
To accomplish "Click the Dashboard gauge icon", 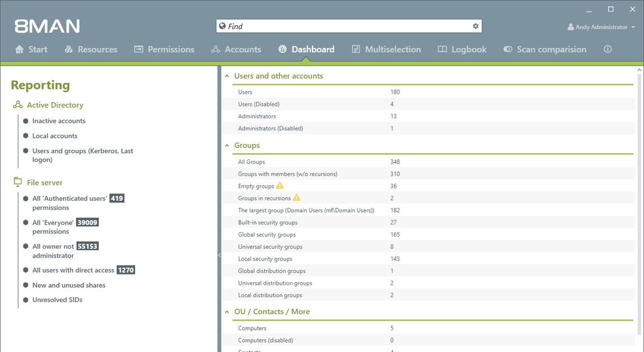I will [282, 49].
